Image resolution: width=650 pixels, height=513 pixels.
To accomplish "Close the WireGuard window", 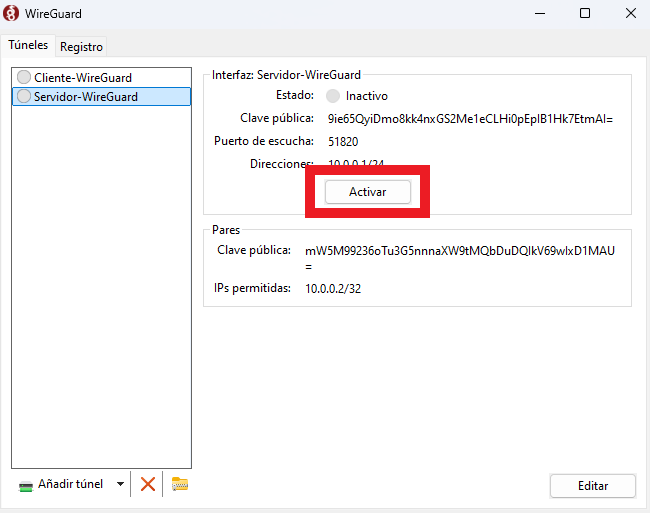I will click(631, 13).
